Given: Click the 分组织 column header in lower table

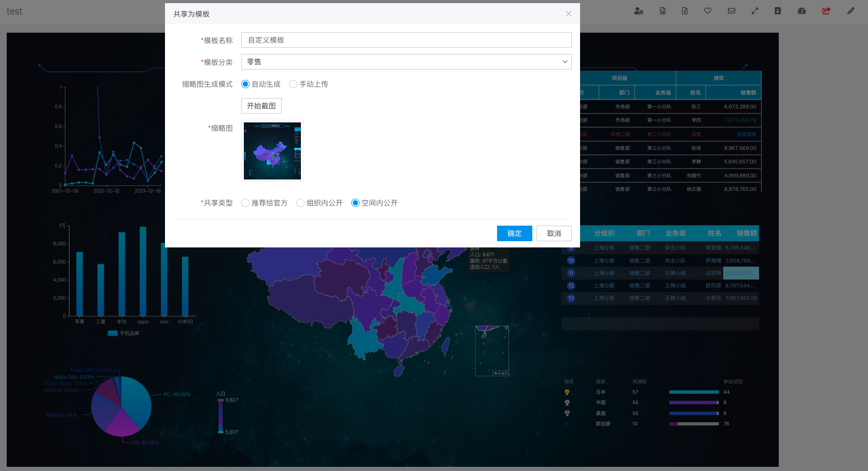Looking at the screenshot, I should point(604,233).
